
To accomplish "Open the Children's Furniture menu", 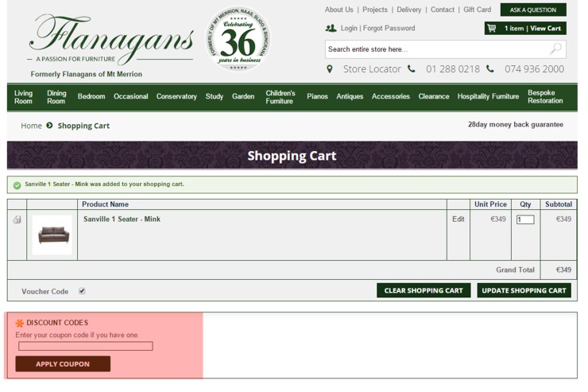I will 280,97.
